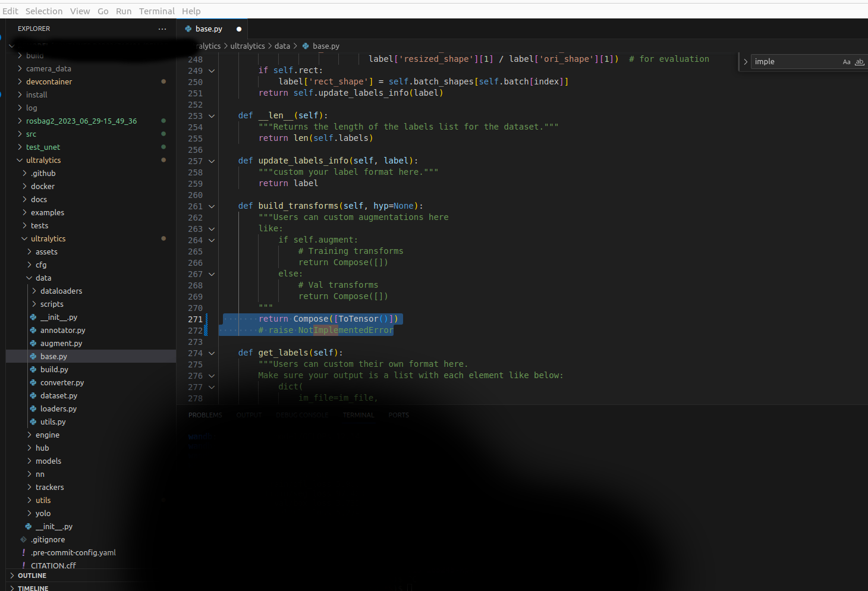
Task: Select the .gitignore git file icon
Action: pos(23,539)
